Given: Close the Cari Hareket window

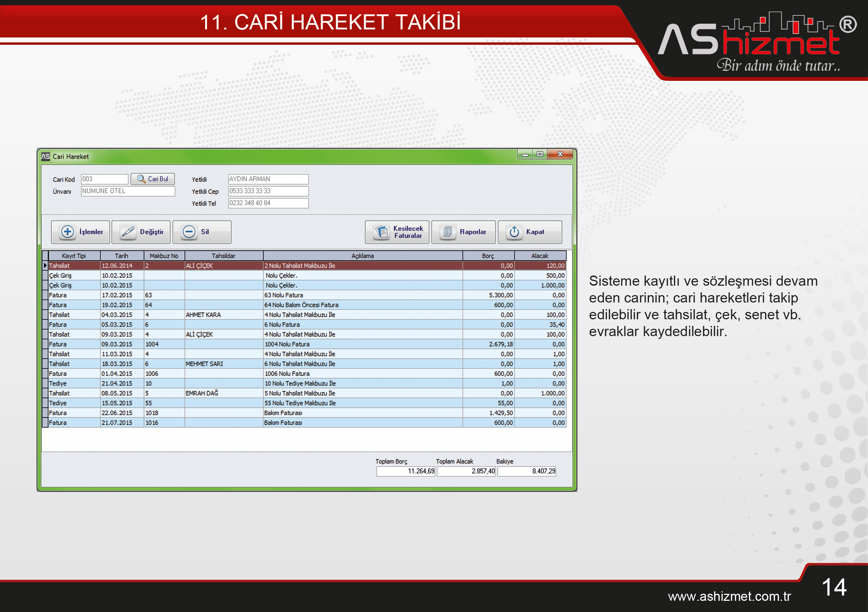Looking at the screenshot, I should pos(560,154).
